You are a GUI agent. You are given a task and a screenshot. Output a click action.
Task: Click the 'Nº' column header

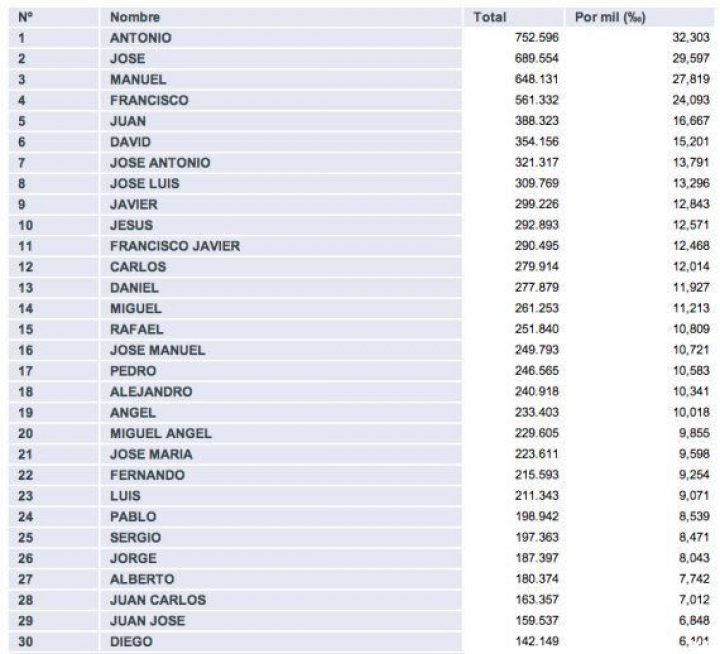coord(26,17)
